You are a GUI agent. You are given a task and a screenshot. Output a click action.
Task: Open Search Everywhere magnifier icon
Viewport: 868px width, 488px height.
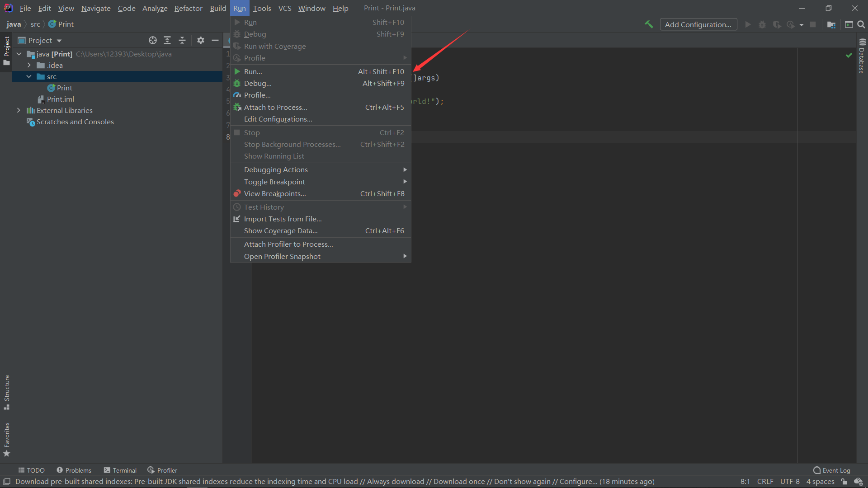tap(861, 24)
